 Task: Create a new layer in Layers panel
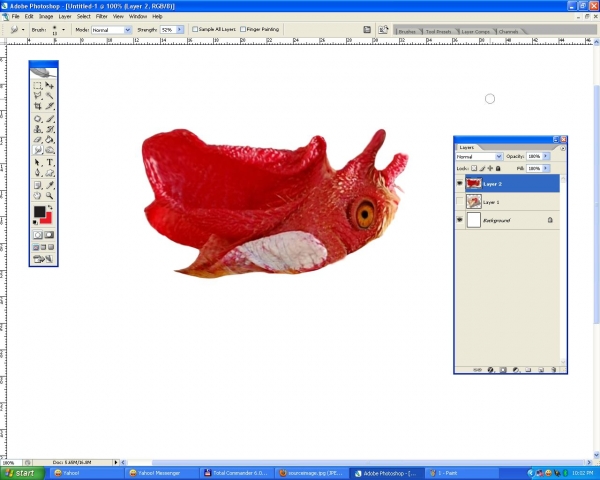pyautogui.click(x=541, y=370)
